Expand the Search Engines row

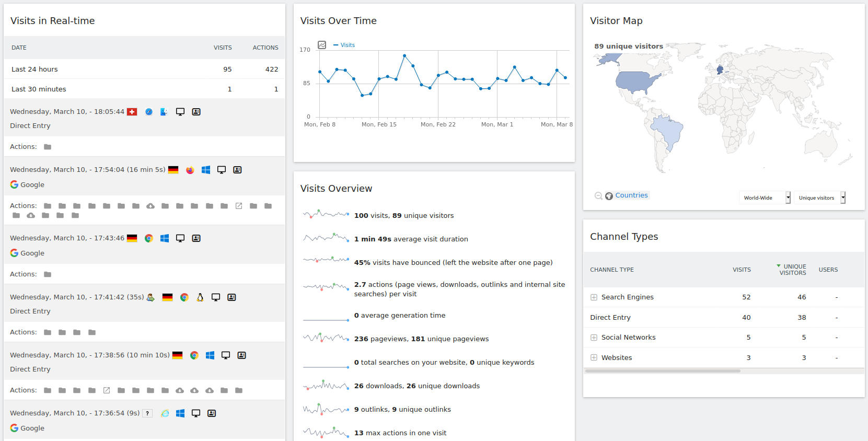[594, 297]
